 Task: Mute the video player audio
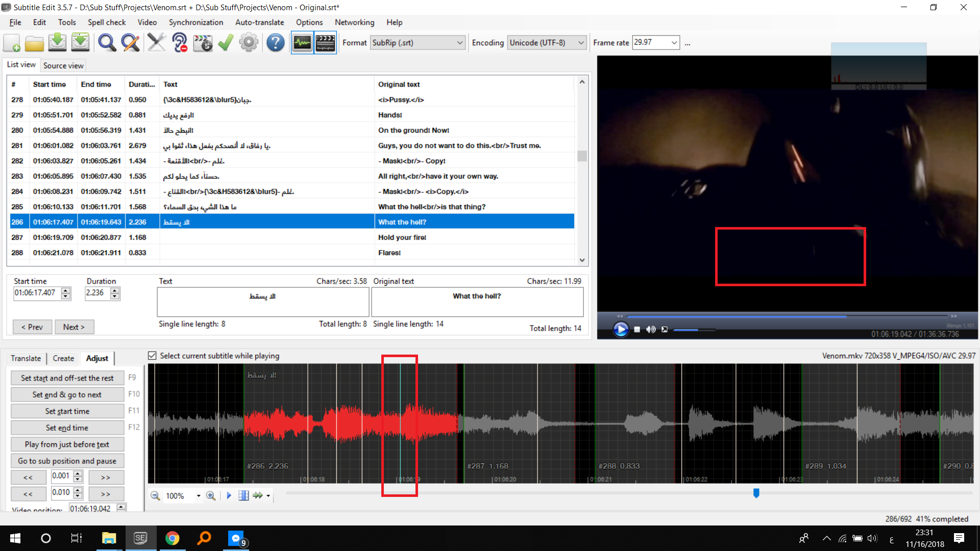coord(650,329)
